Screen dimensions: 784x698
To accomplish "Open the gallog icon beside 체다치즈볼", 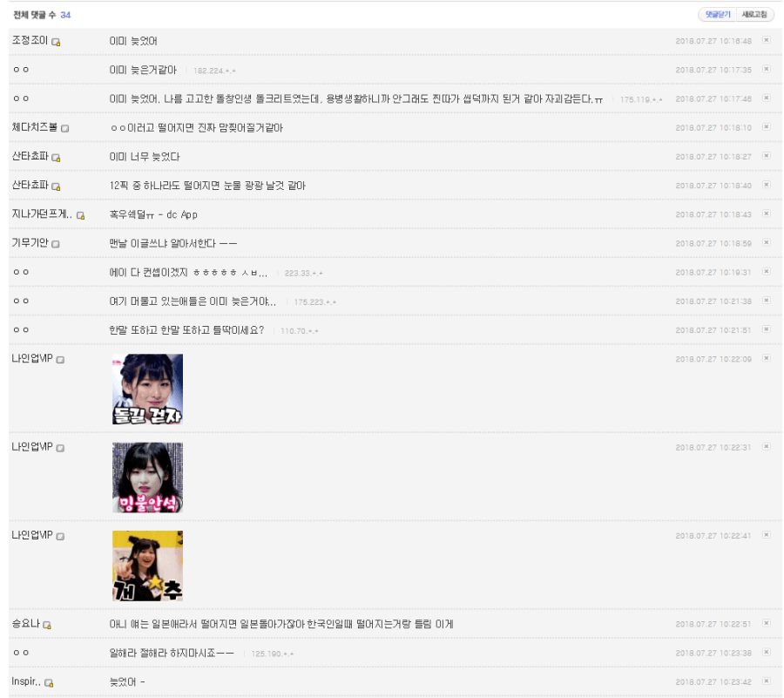I will [x=64, y=128].
